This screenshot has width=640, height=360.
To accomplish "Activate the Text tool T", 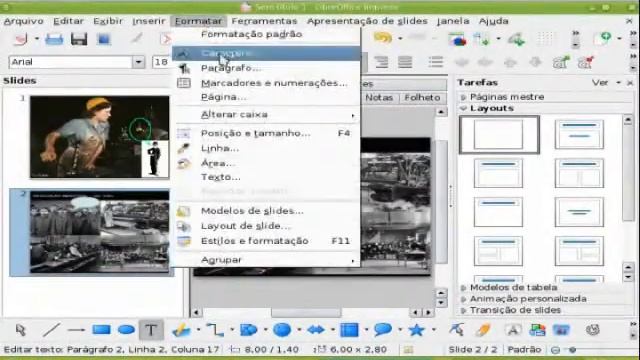I will point(151,330).
